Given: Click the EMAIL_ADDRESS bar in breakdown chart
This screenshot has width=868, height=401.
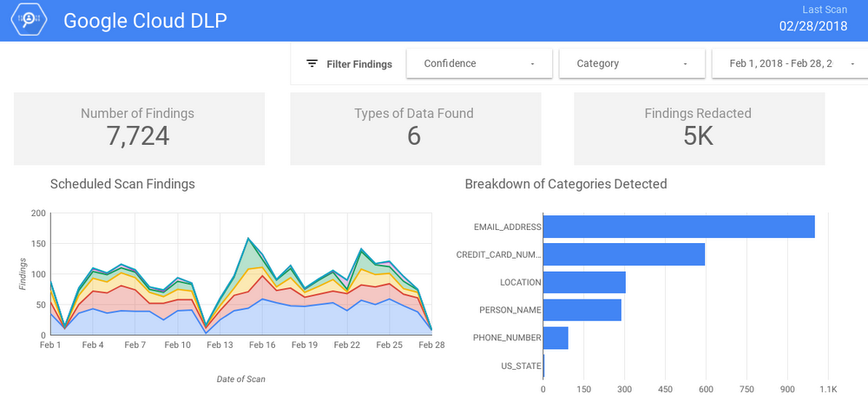Looking at the screenshot, I should tap(679, 227).
